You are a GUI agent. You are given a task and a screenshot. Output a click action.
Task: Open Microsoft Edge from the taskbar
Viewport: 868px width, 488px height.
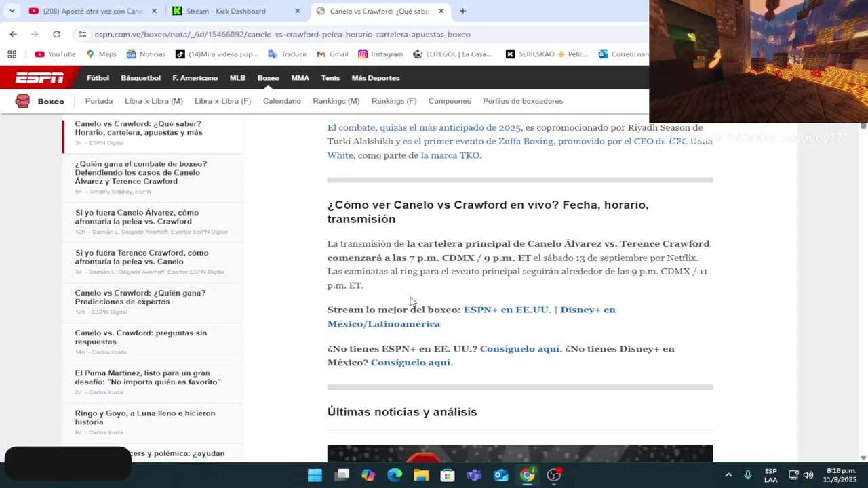(395, 475)
